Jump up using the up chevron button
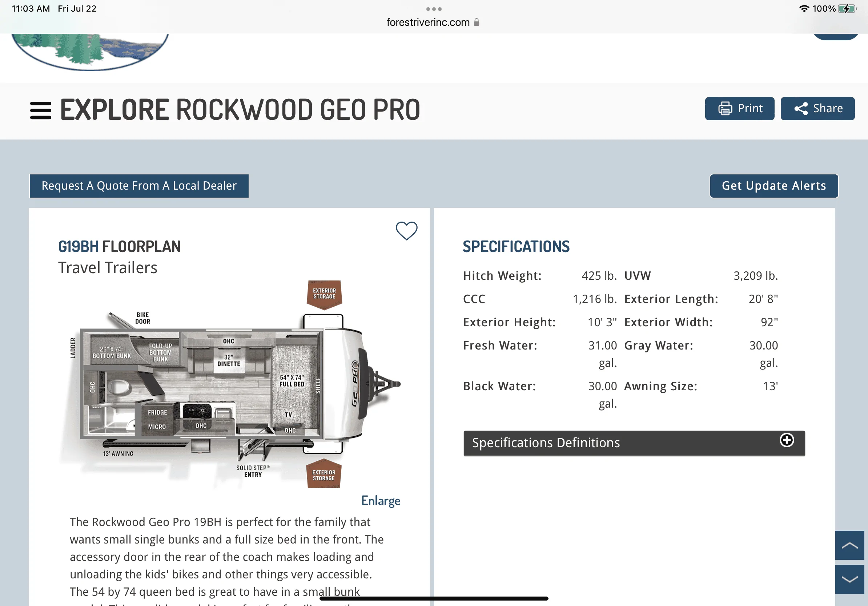 (x=849, y=545)
